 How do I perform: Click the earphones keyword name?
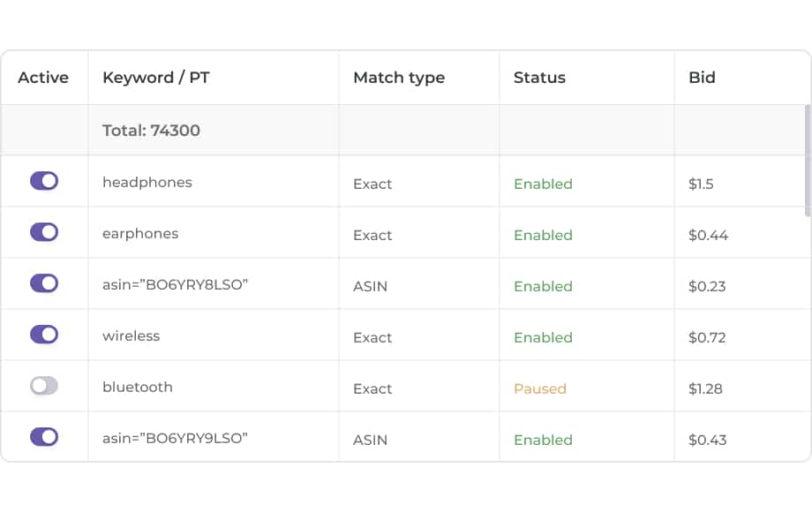[140, 234]
